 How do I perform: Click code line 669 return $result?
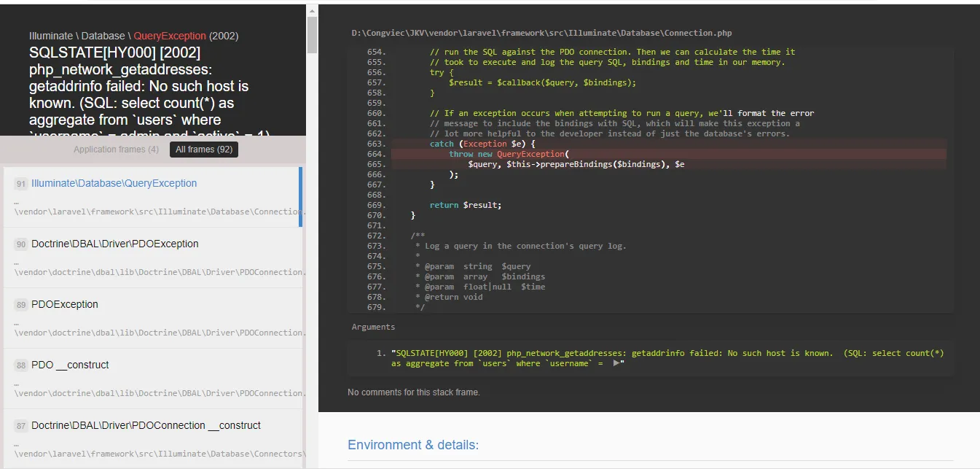465,205
